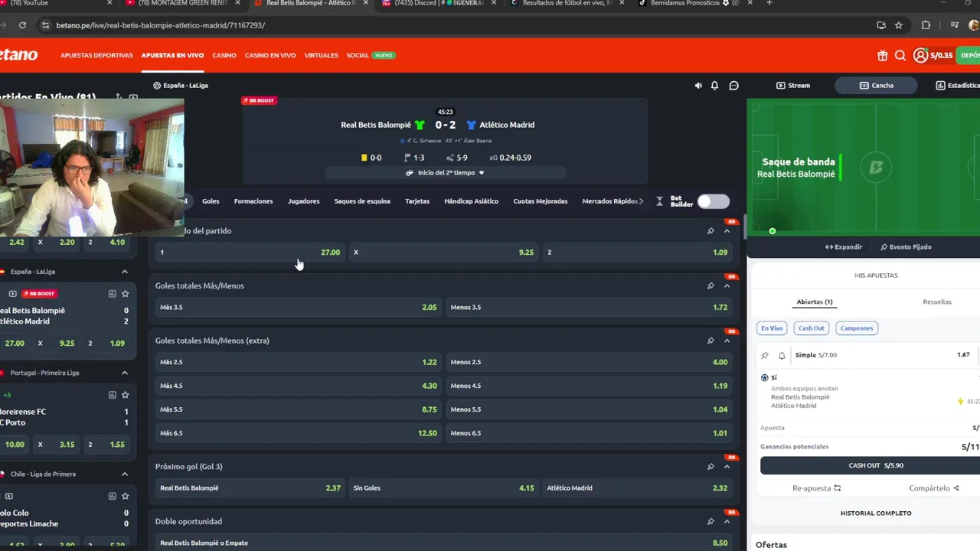The width and height of the screenshot is (980, 551).
Task: Click Evento Fijado button
Action: [906, 247]
